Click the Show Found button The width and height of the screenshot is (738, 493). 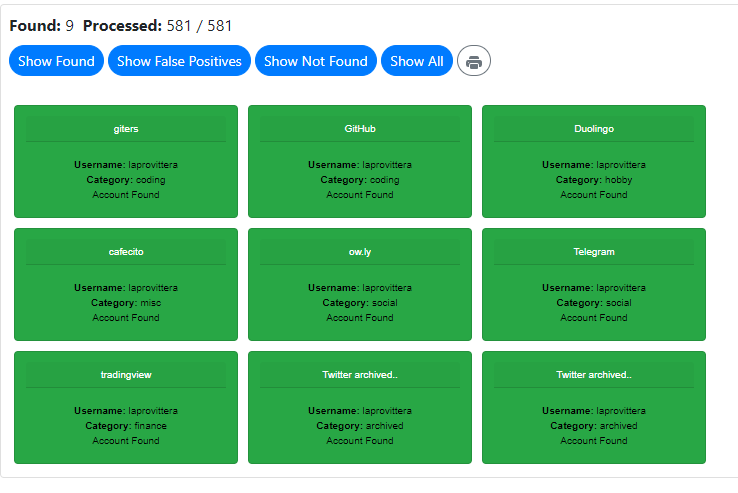click(x=56, y=61)
